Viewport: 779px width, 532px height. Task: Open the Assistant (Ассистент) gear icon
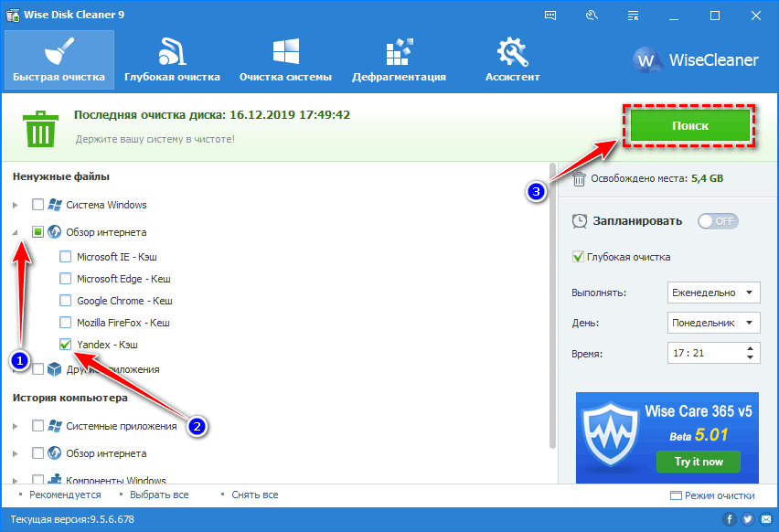point(512,51)
